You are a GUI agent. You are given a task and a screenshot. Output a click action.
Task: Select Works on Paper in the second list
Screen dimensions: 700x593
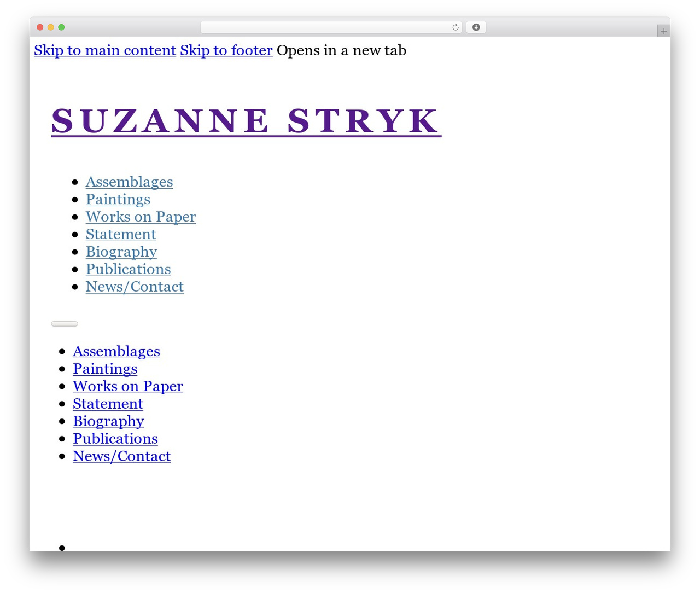[128, 386]
